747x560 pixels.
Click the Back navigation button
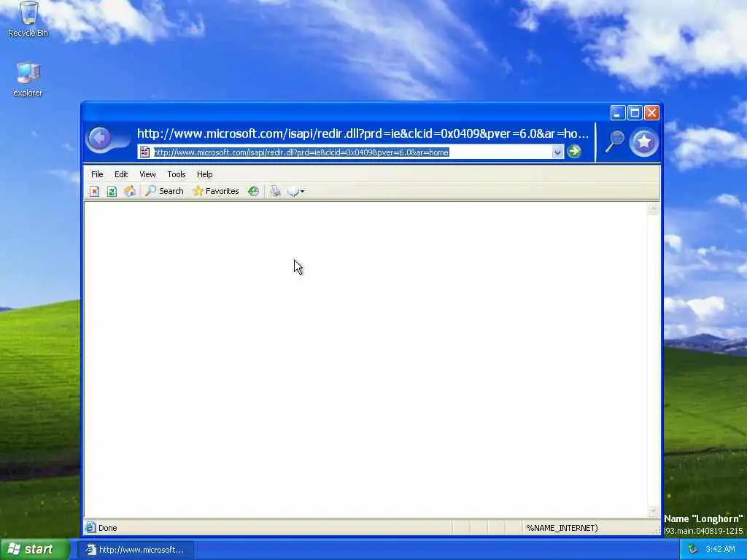tap(99, 139)
